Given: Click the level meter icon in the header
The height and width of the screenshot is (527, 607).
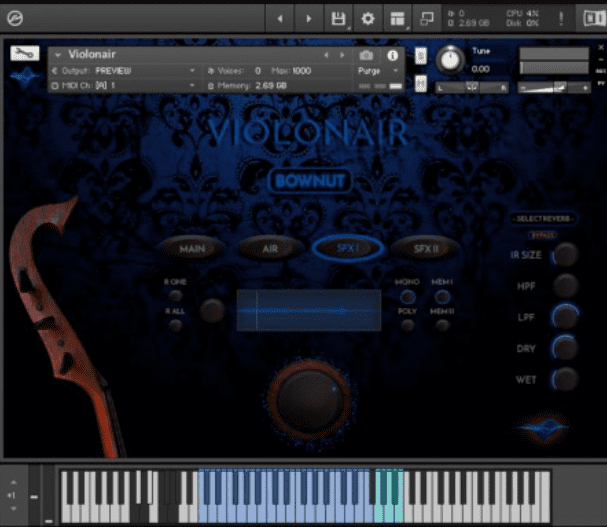Looking at the screenshot, I should click(594, 18).
